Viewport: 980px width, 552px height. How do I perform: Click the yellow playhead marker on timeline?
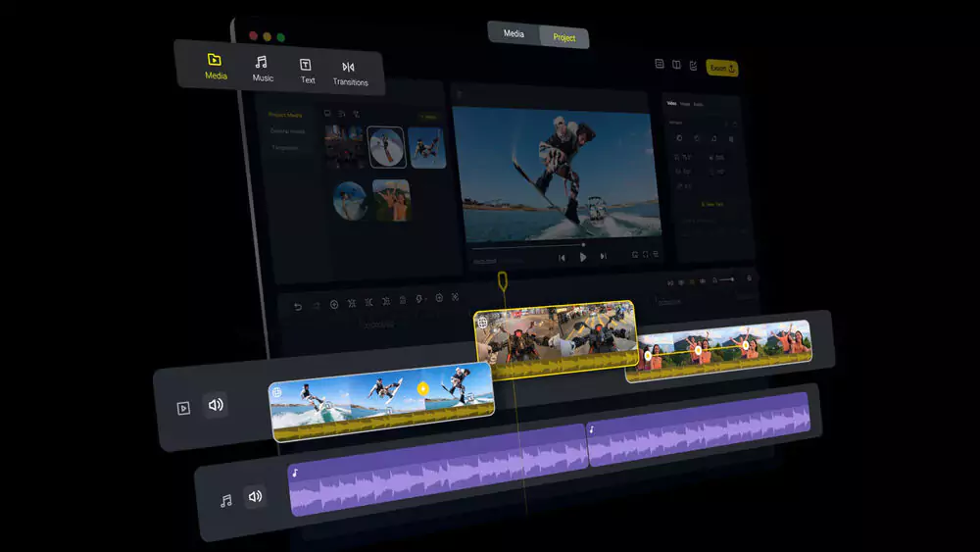[x=502, y=282]
